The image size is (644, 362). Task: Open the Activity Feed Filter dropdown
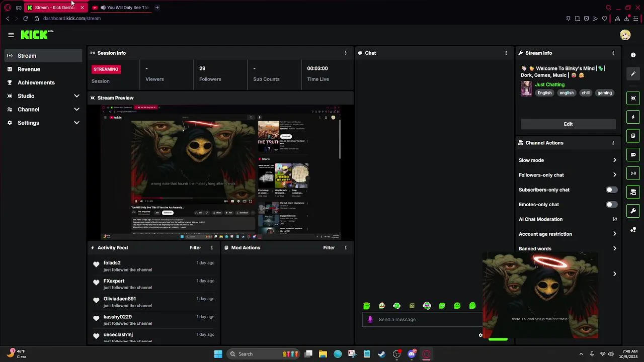coord(195,247)
